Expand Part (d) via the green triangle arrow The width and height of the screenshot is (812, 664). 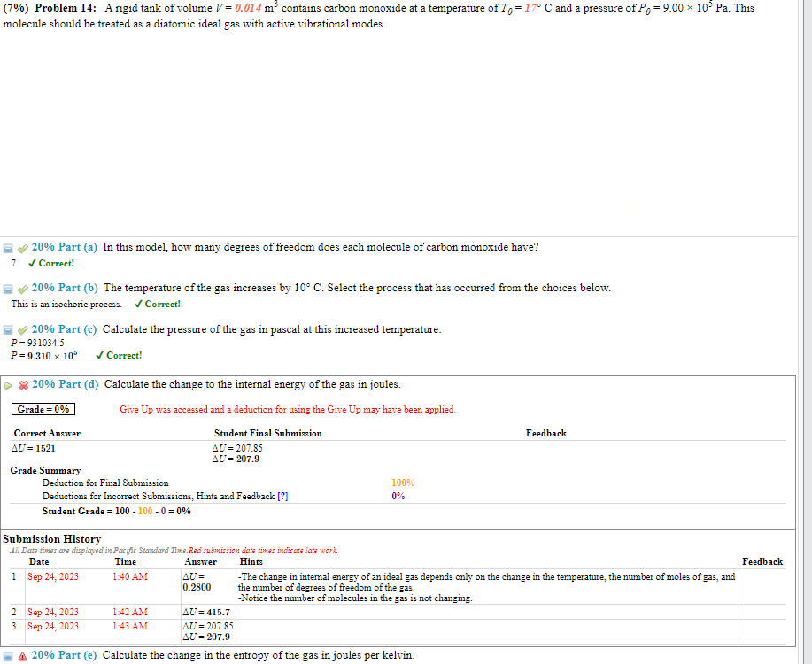click(7, 384)
